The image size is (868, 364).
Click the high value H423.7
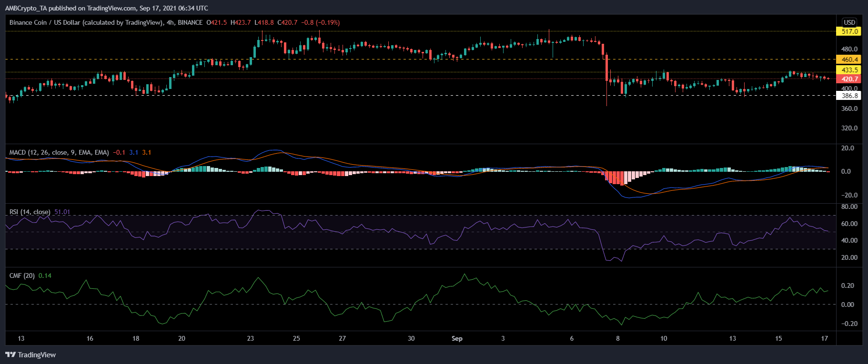[x=241, y=22]
